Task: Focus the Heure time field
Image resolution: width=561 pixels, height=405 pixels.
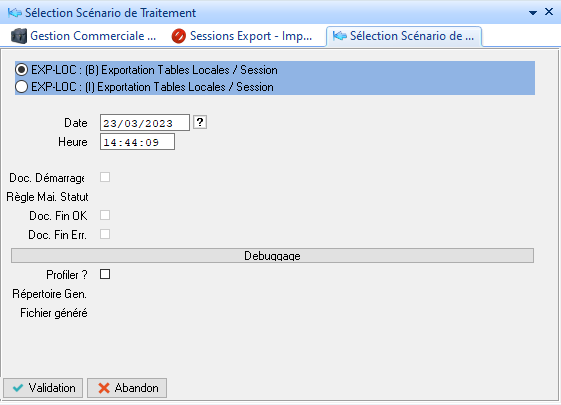Action: tap(137, 142)
